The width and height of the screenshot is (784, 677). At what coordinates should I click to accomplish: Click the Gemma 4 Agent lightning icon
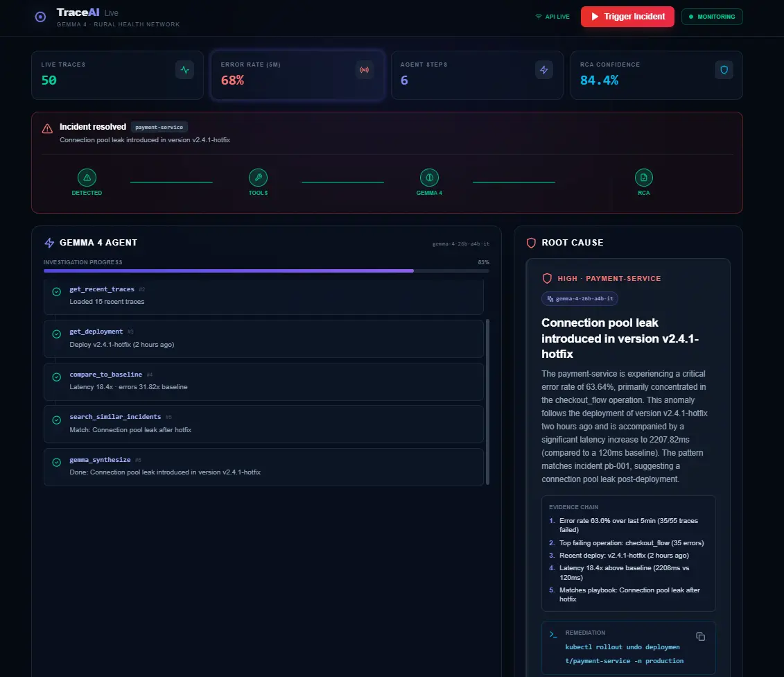point(49,243)
